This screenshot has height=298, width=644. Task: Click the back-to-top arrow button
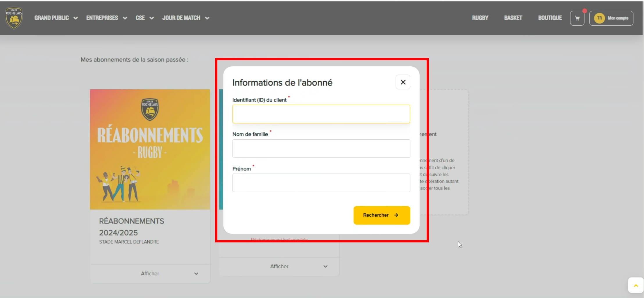click(636, 285)
